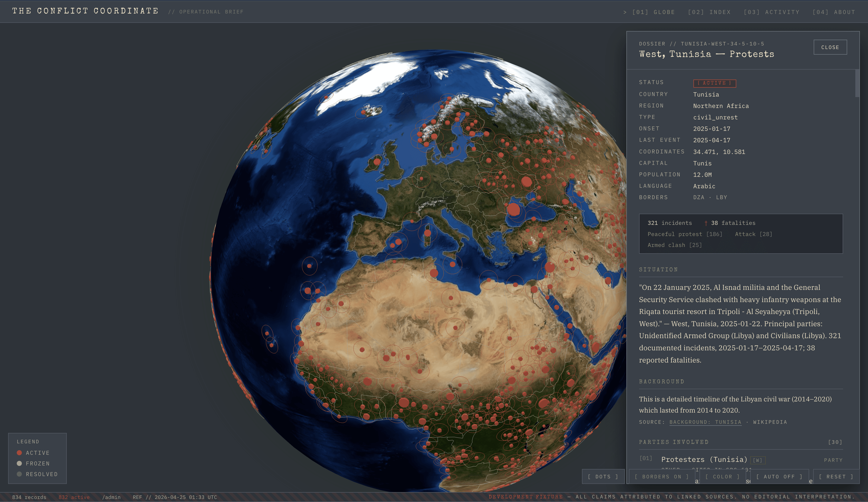Screen dimensions: 868x502
Task: Click the WIKIPEDIA source label
Action: coord(770,422)
